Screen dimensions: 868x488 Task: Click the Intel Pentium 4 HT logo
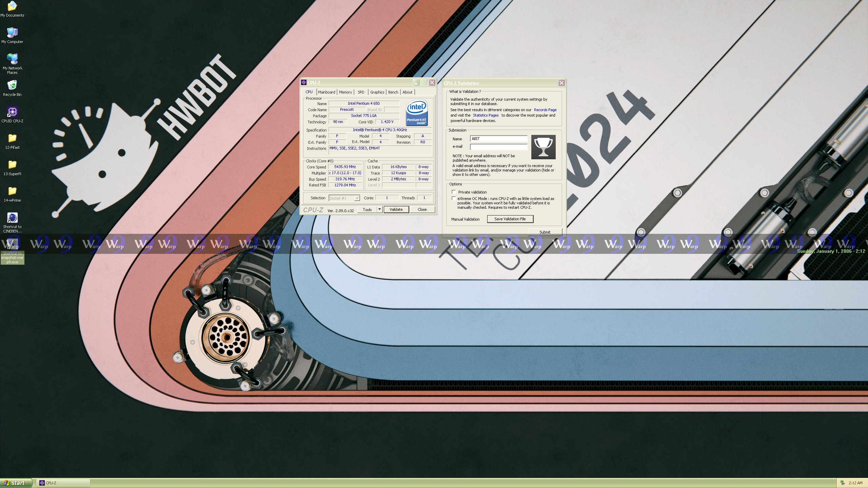[x=417, y=113]
